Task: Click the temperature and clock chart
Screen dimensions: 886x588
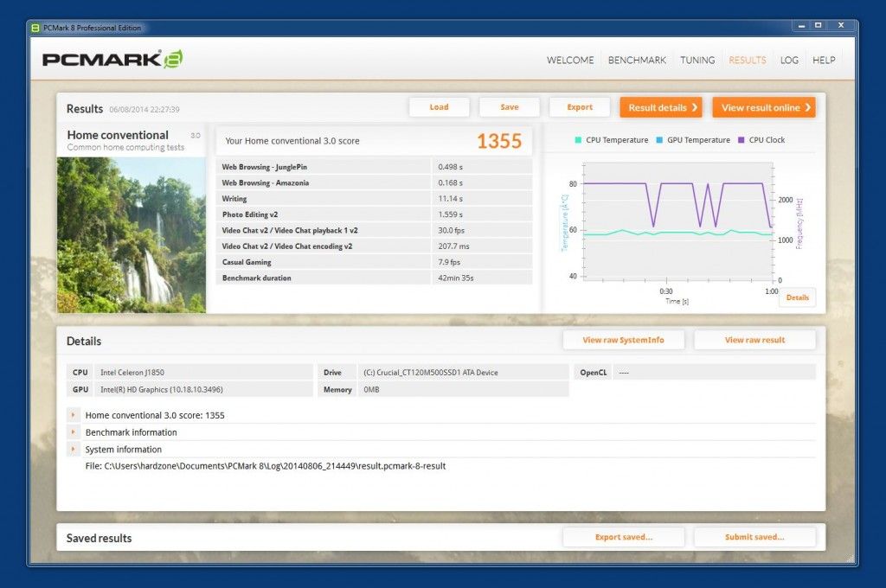Action: (677, 221)
